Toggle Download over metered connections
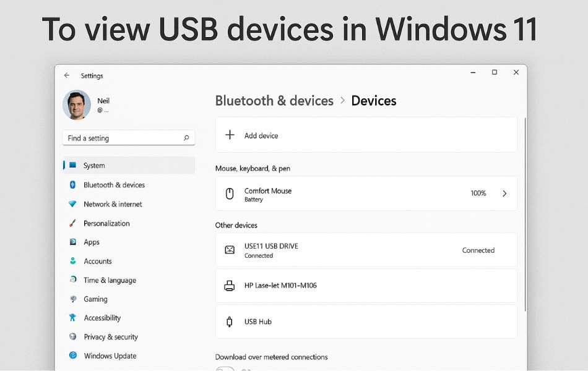This screenshot has width=588, height=371. point(224,369)
